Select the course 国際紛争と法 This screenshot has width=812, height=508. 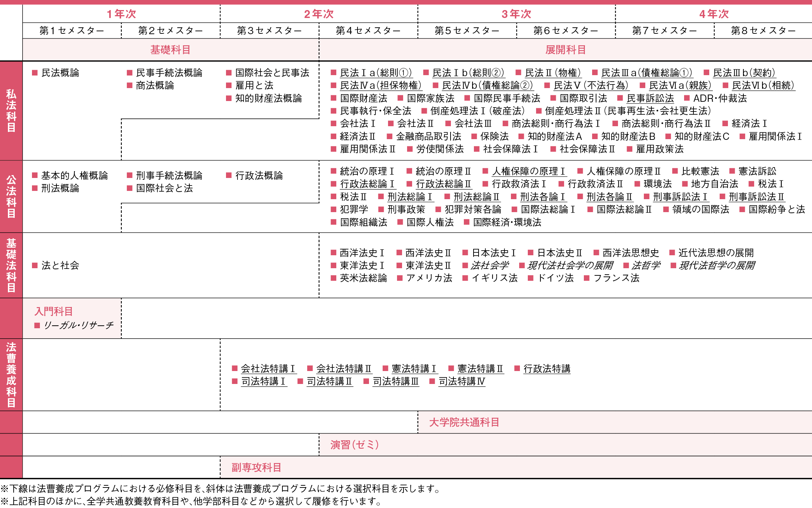[777, 209]
